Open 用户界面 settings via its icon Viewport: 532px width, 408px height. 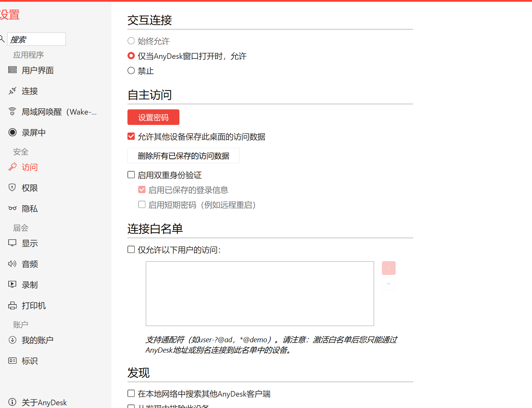[12, 70]
